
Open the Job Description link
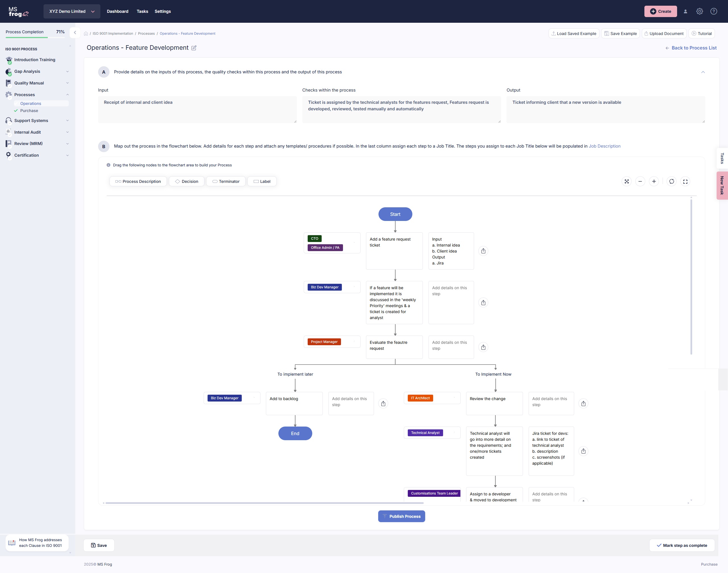click(x=605, y=146)
